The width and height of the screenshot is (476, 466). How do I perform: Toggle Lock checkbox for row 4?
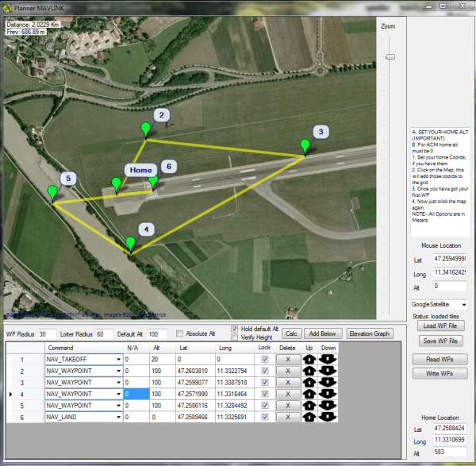pyautogui.click(x=265, y=394)
